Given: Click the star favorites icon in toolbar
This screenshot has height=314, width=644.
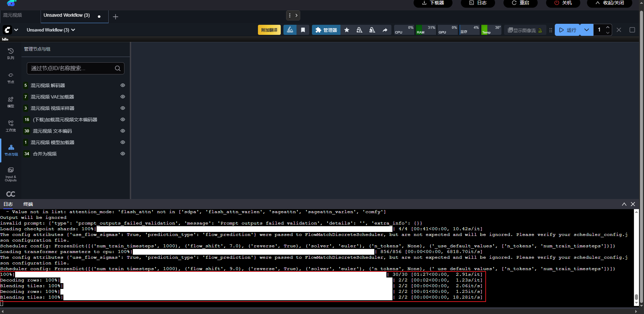Looking at the screenshot, I should (x=347, y=30).
